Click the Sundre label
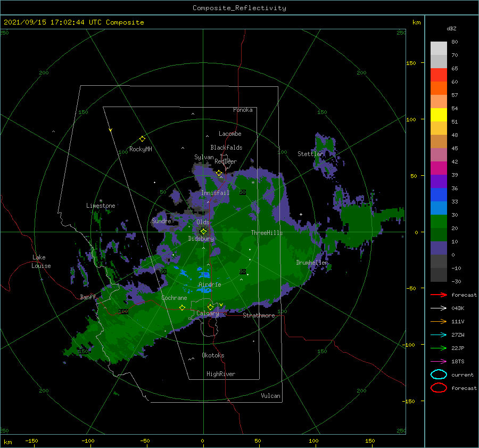 tap(162, 221)
